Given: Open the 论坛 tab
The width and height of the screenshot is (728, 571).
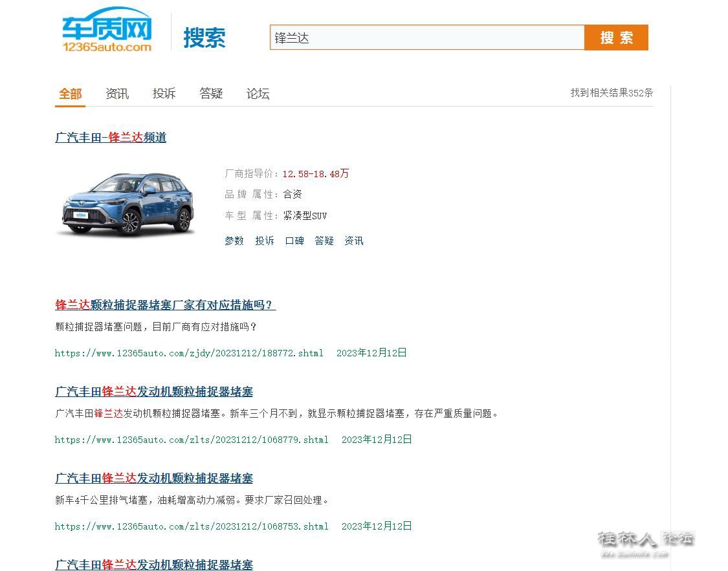Looking at the screenshot, I should click(x=258, y=94).
